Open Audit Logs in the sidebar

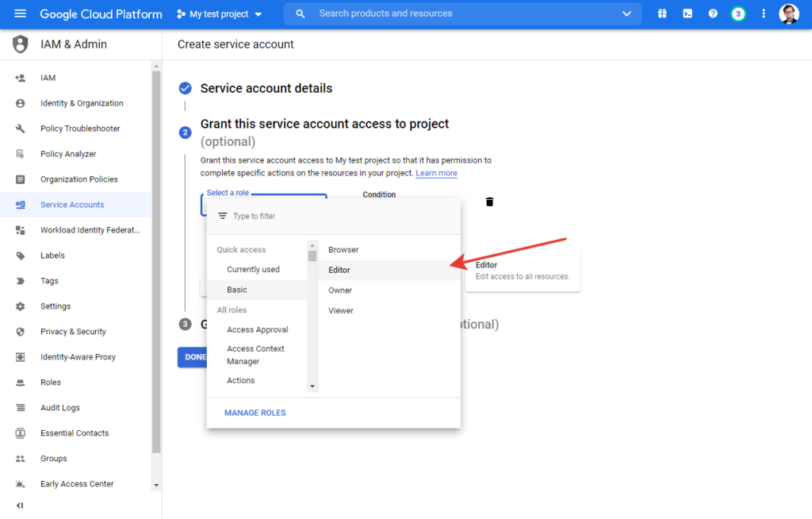point(60,408)
